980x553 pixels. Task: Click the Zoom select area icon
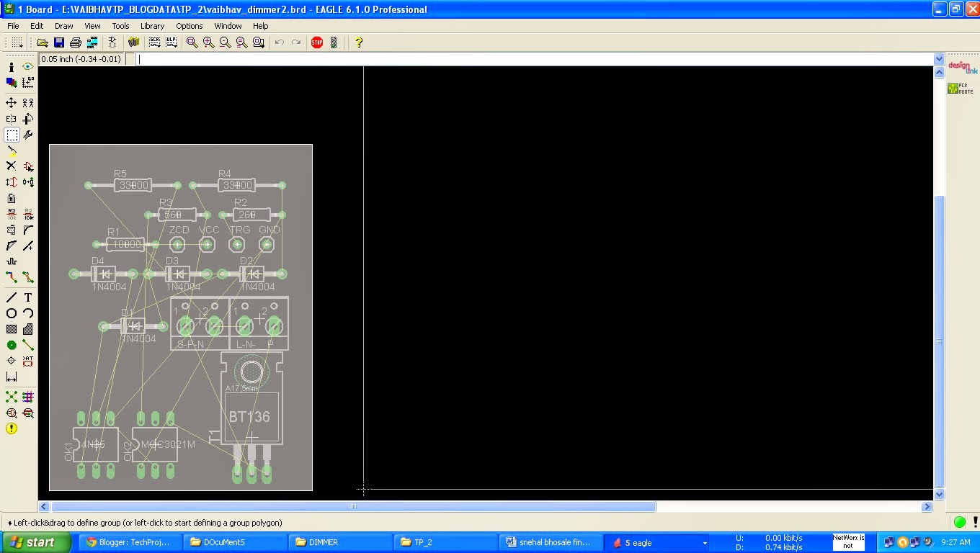[x=258, y=42]
